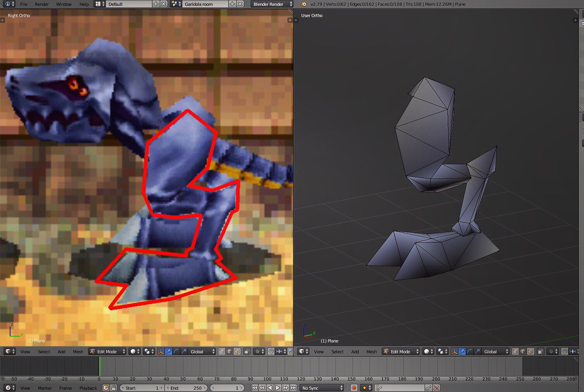Click the Default screen layout name field
Viewport: 584px width, 392px height.
click(129, 4)
